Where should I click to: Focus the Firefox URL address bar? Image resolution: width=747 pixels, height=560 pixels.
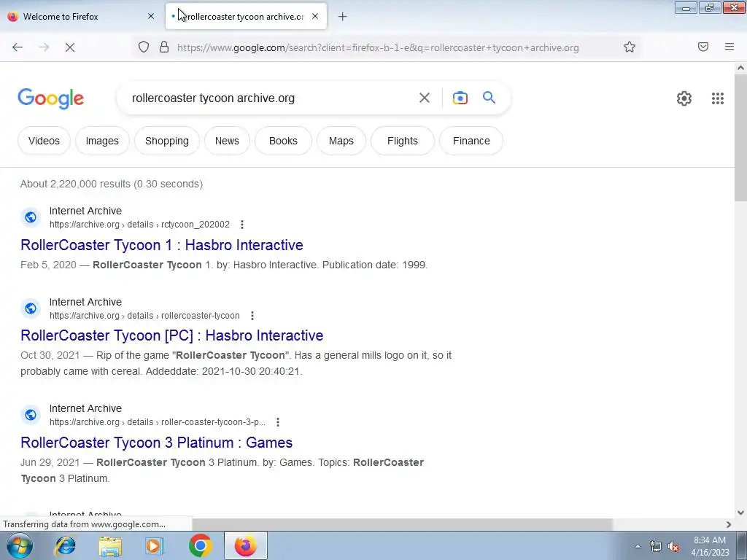[378, 47]
